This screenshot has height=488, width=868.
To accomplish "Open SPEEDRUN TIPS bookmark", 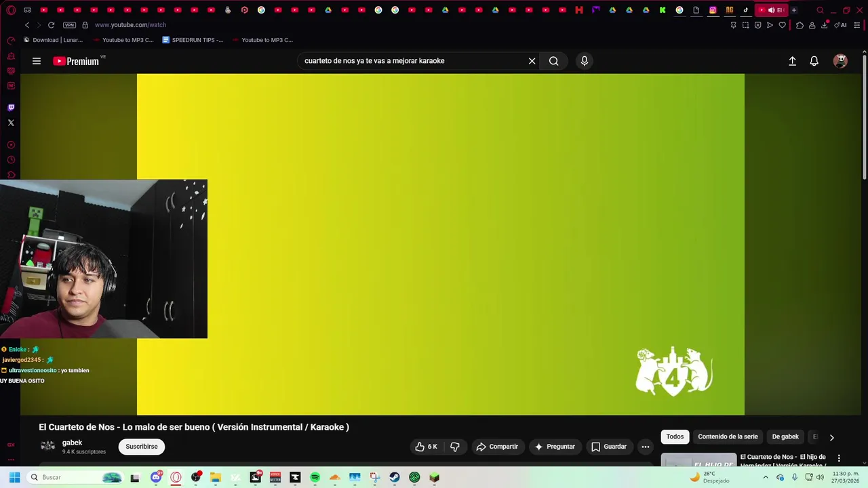I will coord(193,40).
